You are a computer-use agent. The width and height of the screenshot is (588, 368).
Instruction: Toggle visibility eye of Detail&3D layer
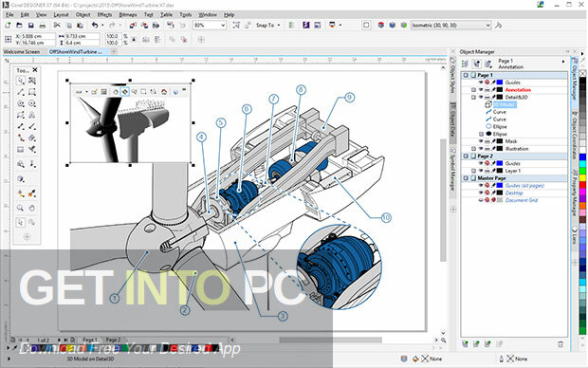tap(481, 97)
